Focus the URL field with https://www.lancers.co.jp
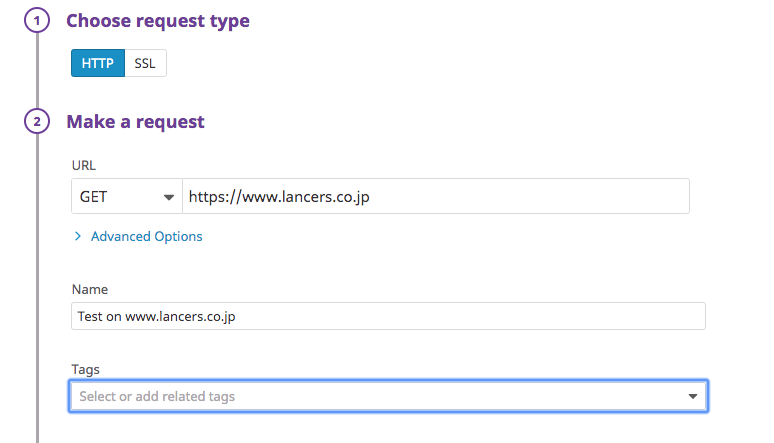Image resolution: width=774 pixels, height=443 pixels. [x=435, y=197]
